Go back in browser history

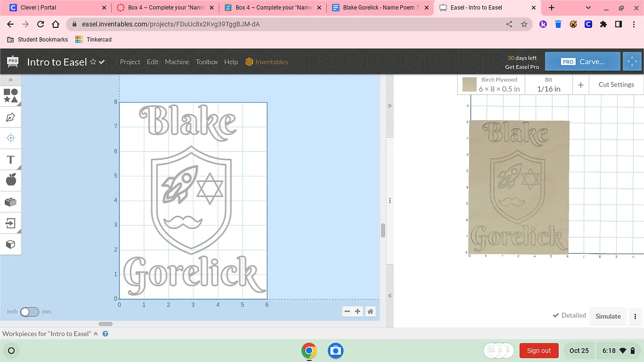[x=10, y=24]
